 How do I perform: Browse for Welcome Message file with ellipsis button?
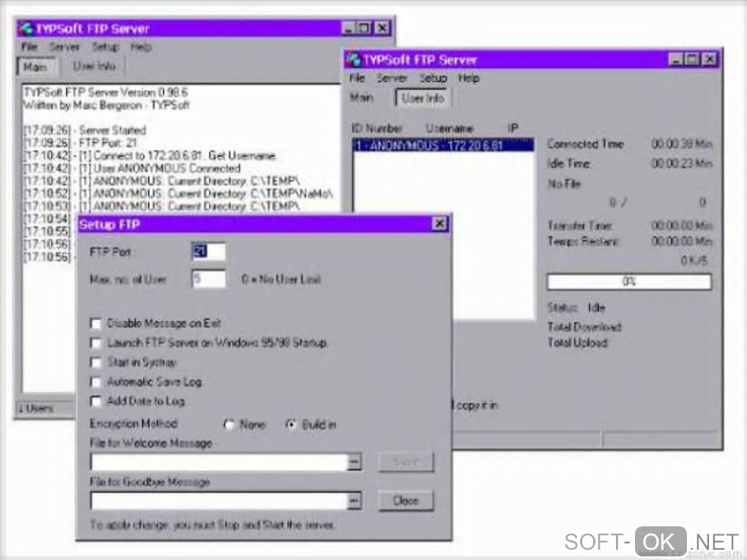point(355,462)
